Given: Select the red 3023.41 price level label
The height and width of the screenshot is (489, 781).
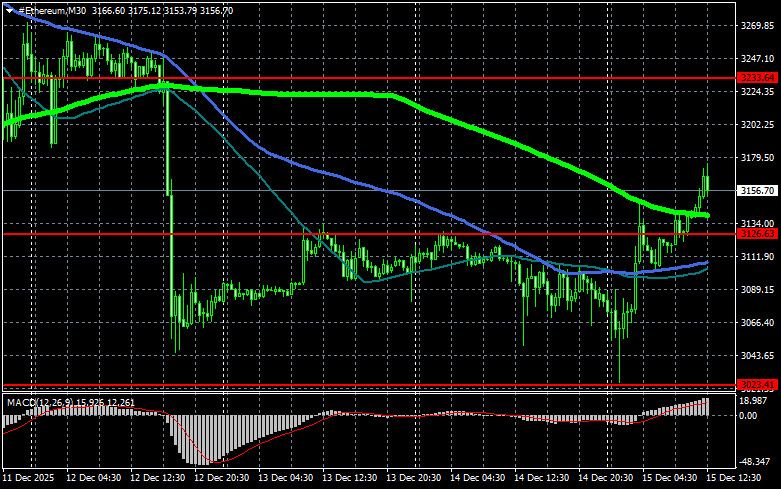Looking at the screenshot, I should tap(757, 384).
